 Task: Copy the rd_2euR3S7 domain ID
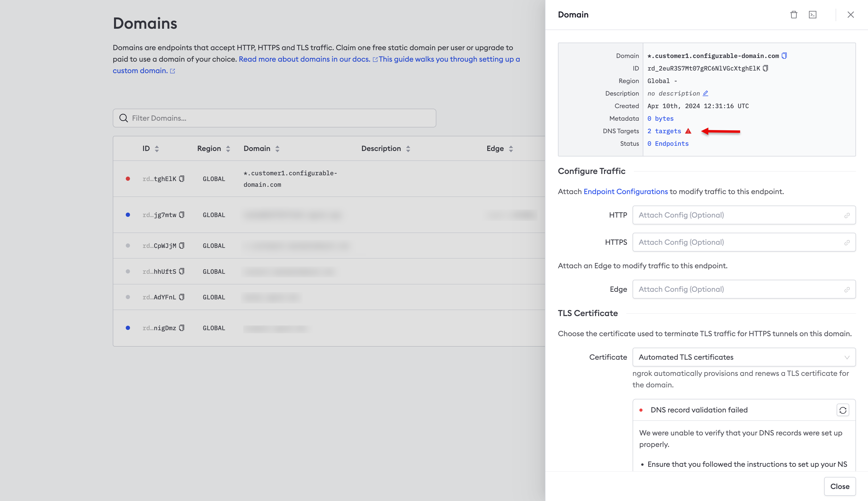click(x=765, y=68)
